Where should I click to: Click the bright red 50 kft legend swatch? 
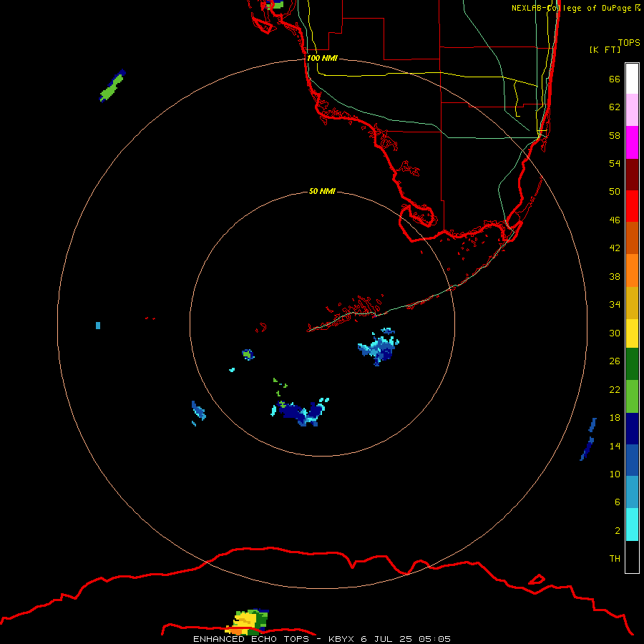click(x=632, y=206)
